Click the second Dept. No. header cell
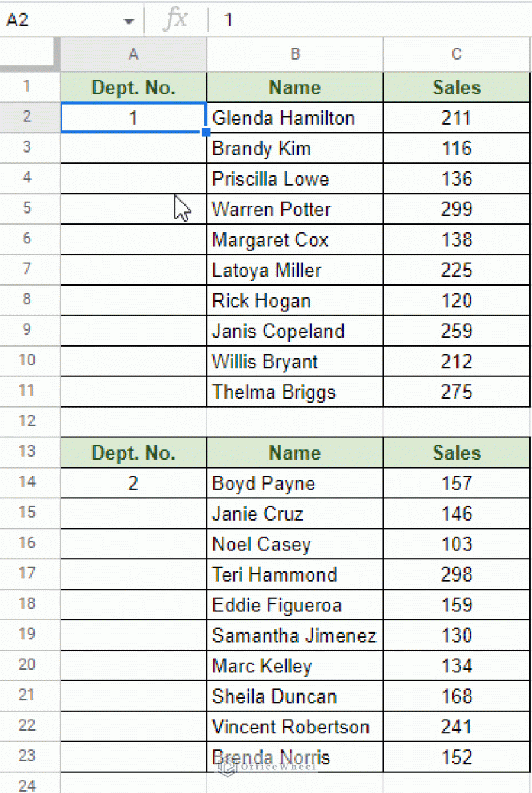 (133, 453)
